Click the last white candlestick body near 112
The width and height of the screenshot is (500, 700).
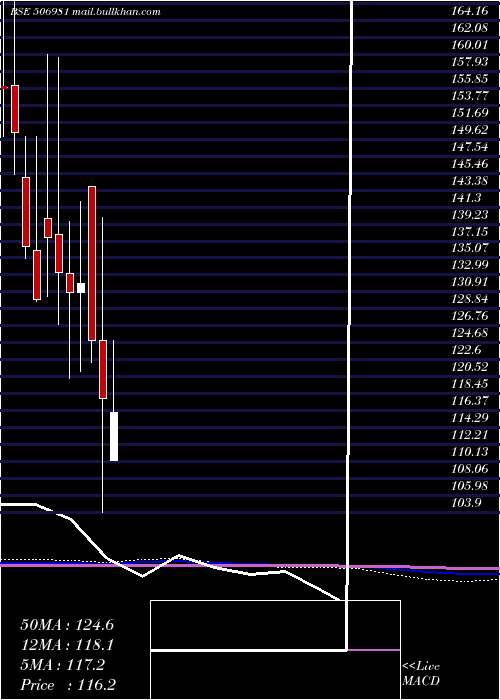[114, 436]
